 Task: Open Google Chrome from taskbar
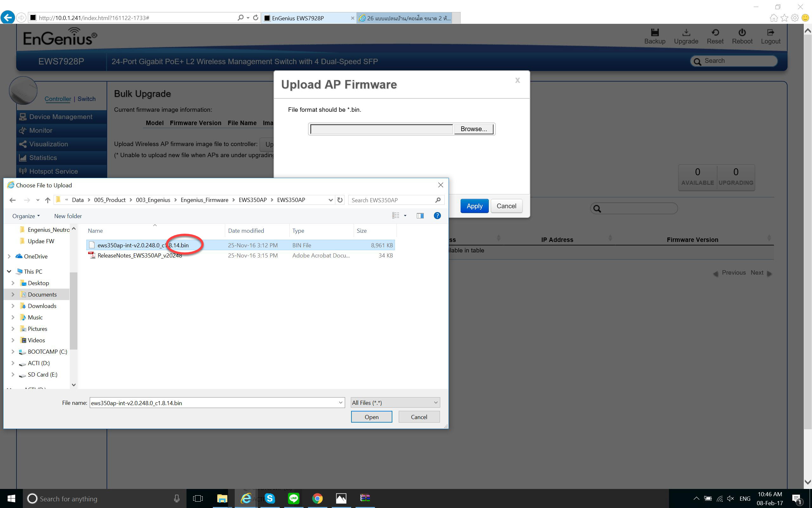[x=318, y=498]
